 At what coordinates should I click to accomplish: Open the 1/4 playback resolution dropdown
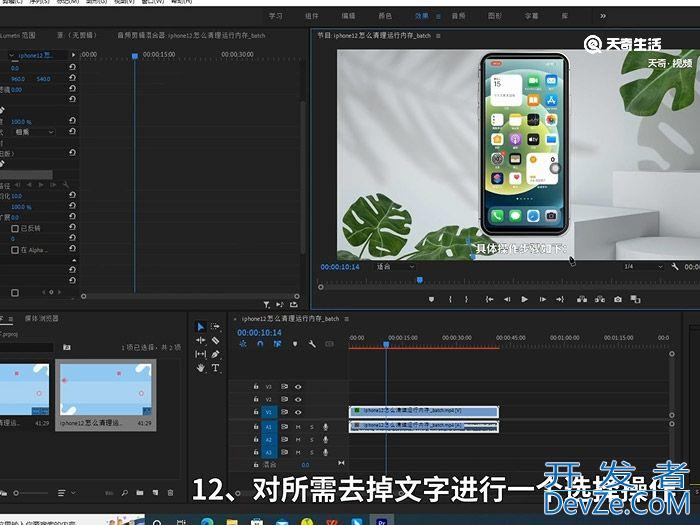tap(642, 267)
